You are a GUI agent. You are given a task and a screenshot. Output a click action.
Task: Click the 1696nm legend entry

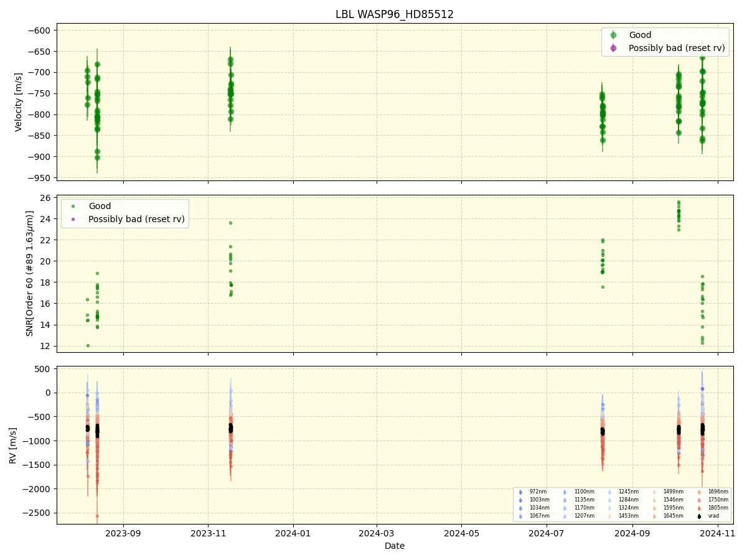click(718, 492)
